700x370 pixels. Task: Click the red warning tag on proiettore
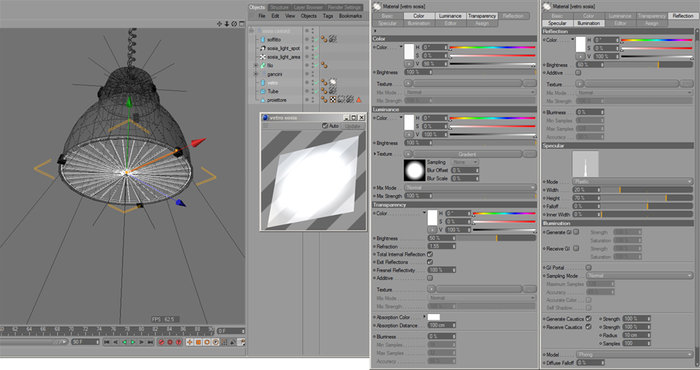(x=358, y=100)
